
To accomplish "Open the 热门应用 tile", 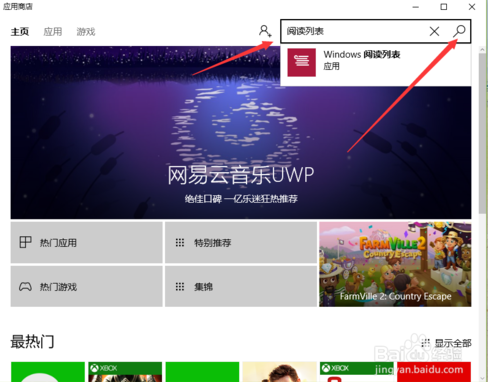I will (87, 242).
